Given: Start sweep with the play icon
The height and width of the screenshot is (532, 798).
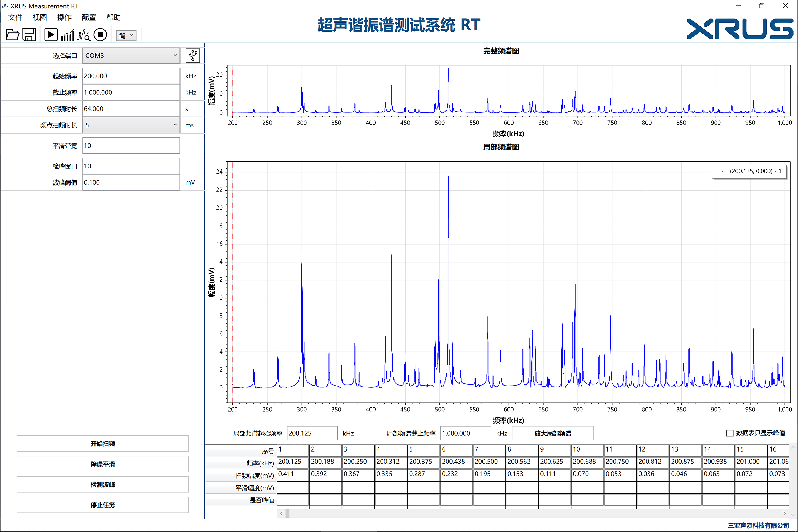Looking at the screenshot, I should [51, 35].
